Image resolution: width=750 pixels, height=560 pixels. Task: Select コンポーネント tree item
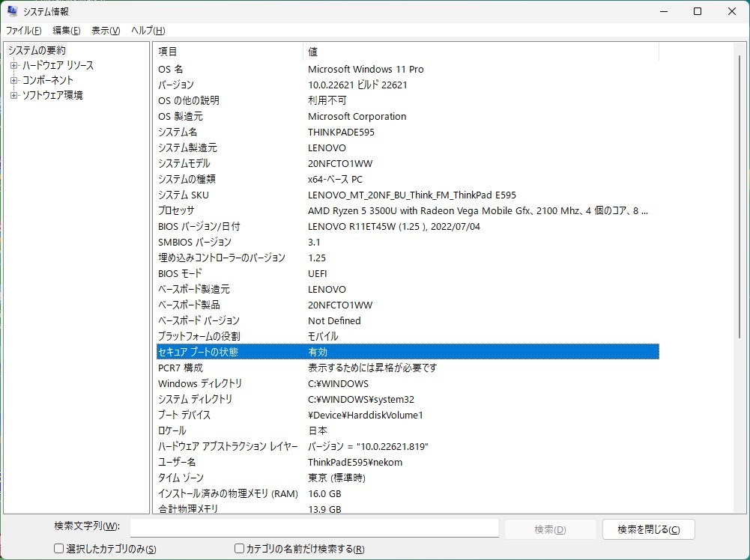coord(48,80)
